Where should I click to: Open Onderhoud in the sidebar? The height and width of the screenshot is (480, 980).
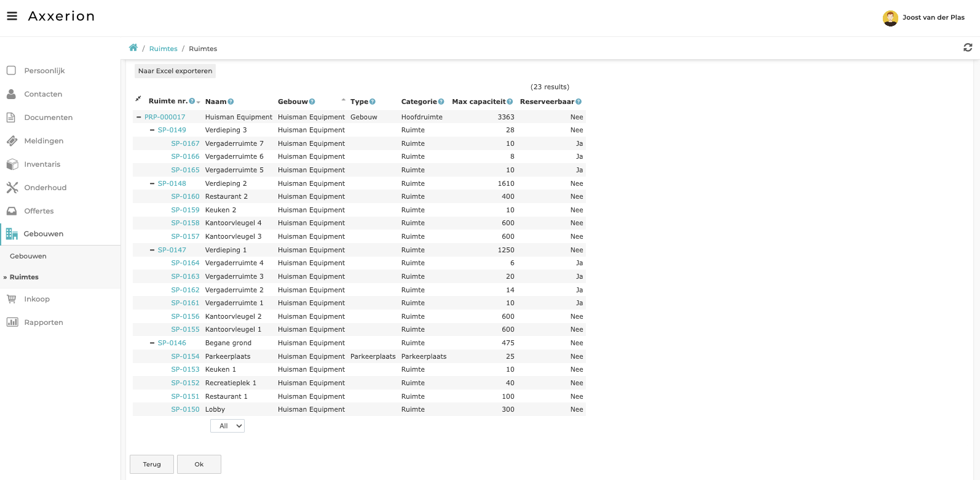tap(45, 188)
